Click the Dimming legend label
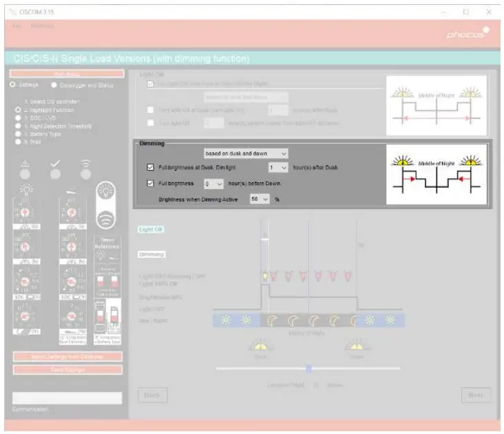Screen dimensions: 504x434 151,254
